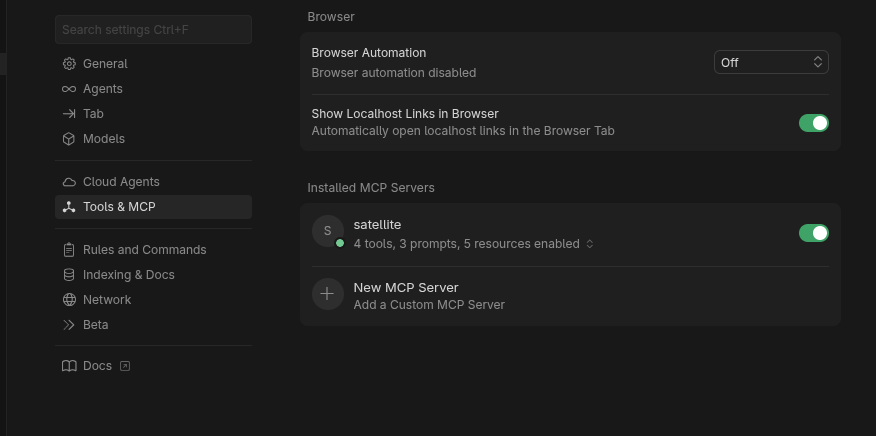Click the satellite server avatar icon
Image resolution: width=876 pixels, height=436 pixels.
(x=327, y=231)
